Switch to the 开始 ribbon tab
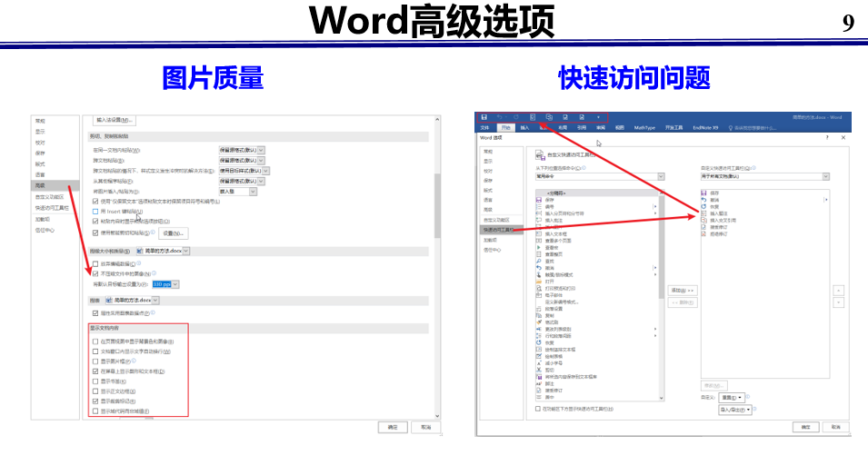The height and width of the screenshot is (475, 868). coord(505,128)
